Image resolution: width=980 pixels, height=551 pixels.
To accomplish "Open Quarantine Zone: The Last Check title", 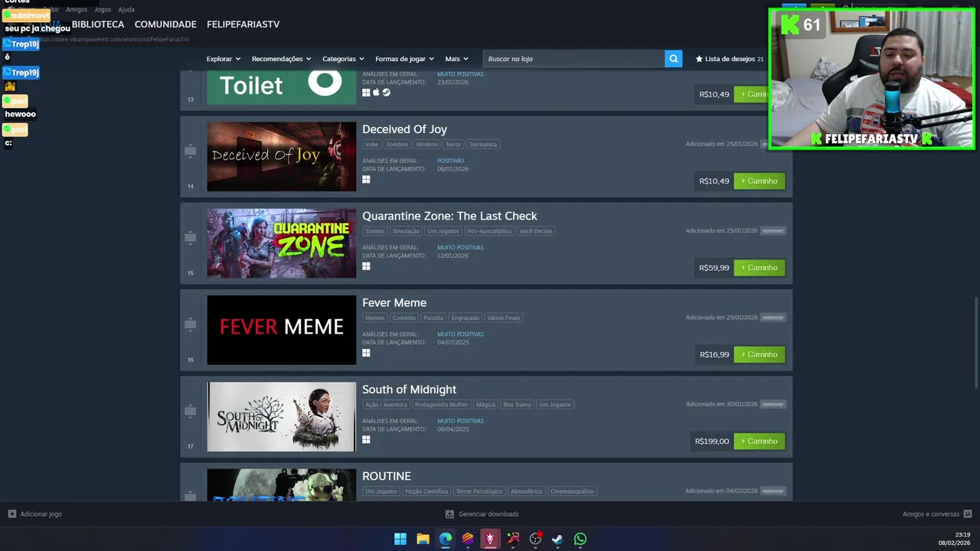I will (x=449, y=216).
